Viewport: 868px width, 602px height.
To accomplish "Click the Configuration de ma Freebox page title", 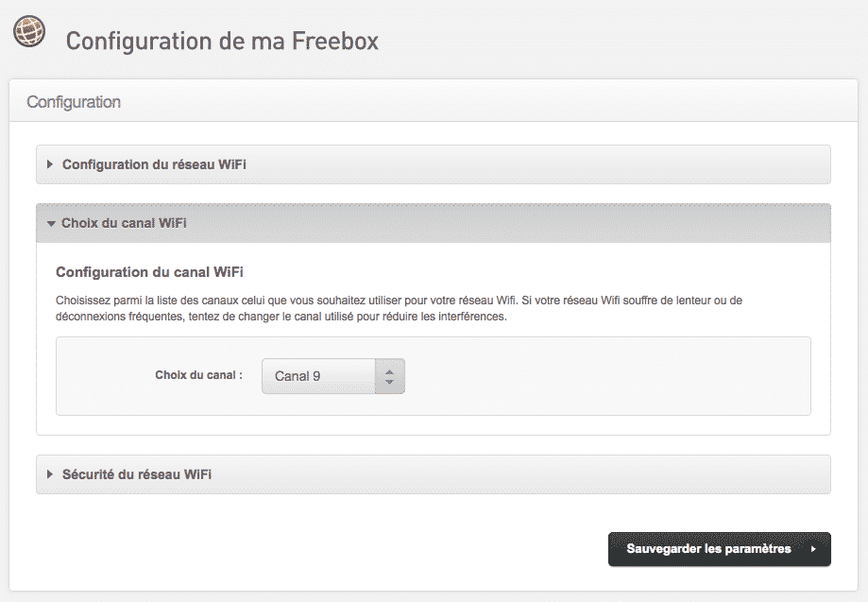I will click(x=222, y=42).
